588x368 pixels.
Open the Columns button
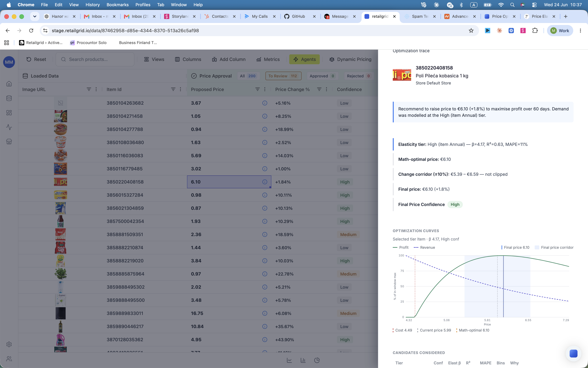pos(188,59)
